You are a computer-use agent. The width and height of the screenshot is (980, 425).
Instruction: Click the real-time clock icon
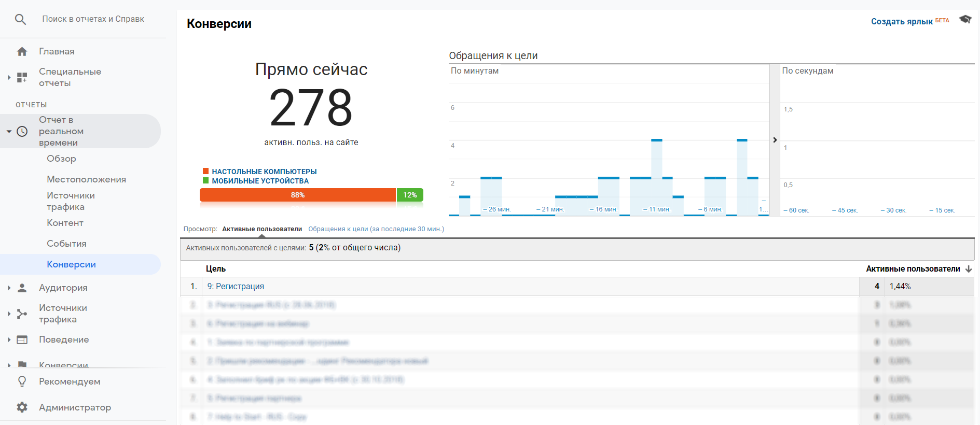tap(22, 131)
